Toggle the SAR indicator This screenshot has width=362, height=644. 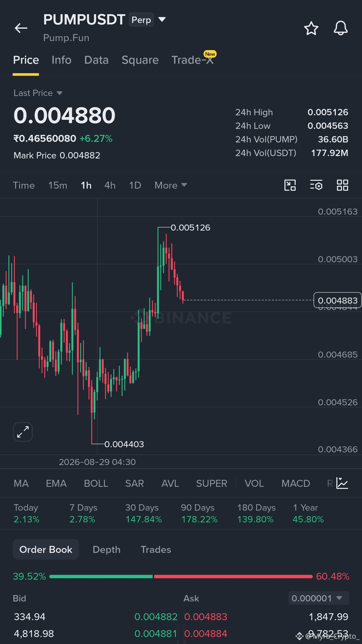coord(135,483)
